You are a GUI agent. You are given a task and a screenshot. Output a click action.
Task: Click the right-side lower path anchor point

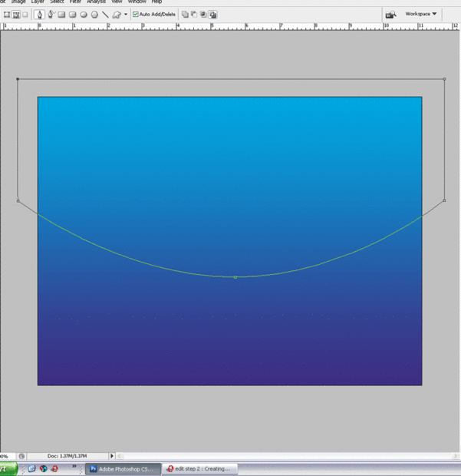[x=444, y=200]
